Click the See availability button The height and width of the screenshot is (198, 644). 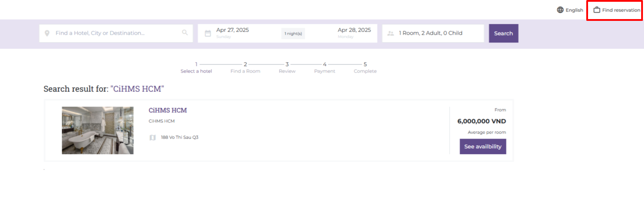tap(482, 146)
